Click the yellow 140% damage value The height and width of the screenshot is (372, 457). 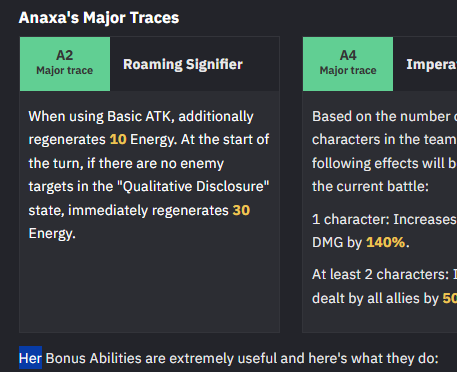(386, 242)
